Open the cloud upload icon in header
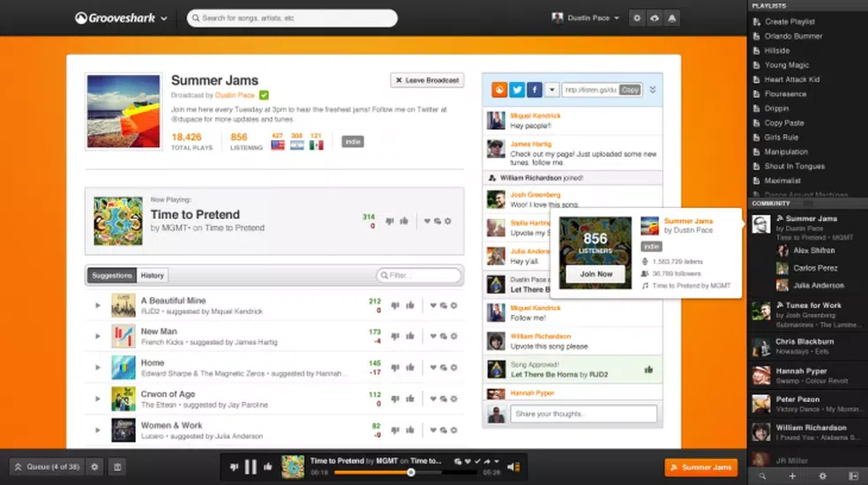The width and height of the screenshot is (868, 485). coord(655,18)
